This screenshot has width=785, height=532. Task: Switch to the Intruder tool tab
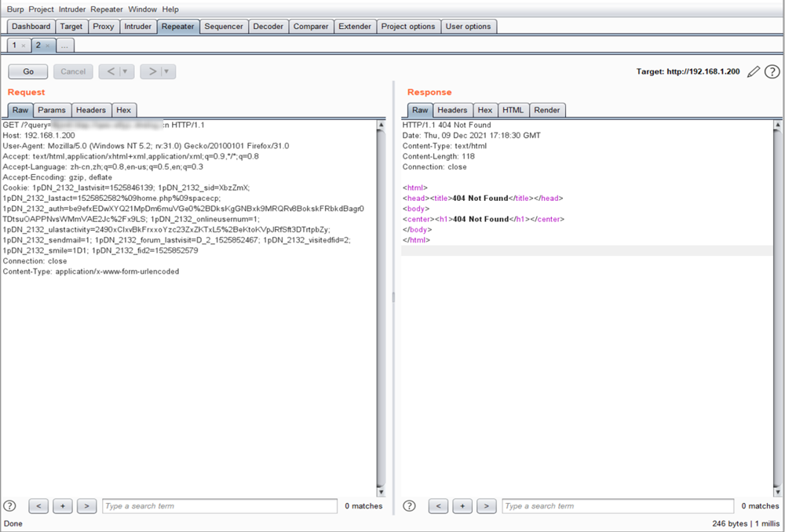pyautogui.click(x=137, y=27)
